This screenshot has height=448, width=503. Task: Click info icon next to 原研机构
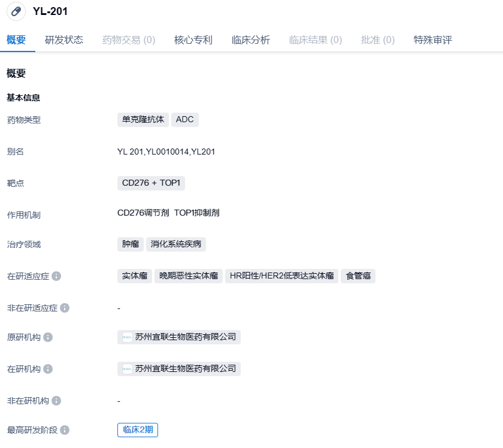48,337
